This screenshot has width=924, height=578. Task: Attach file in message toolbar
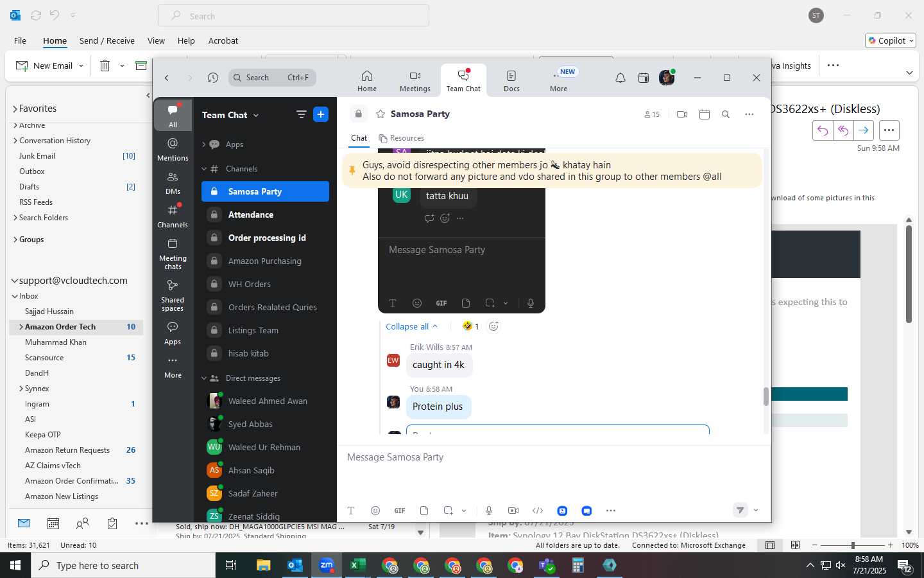tap(424, 511)
